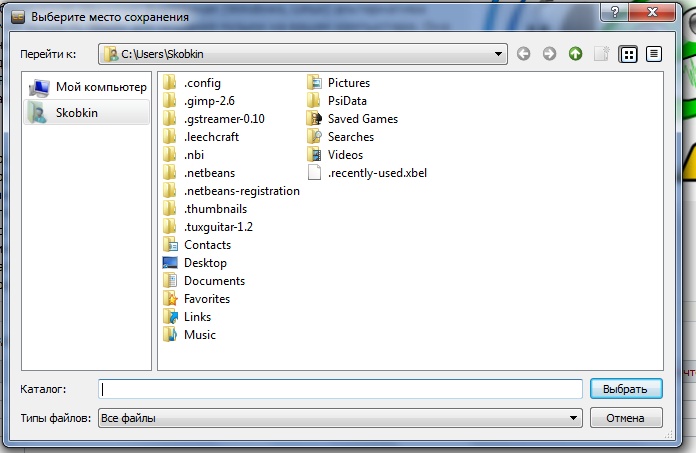Expand the file type filter dropdown
The height and width of the screenshot is (453, 696).
574,418
